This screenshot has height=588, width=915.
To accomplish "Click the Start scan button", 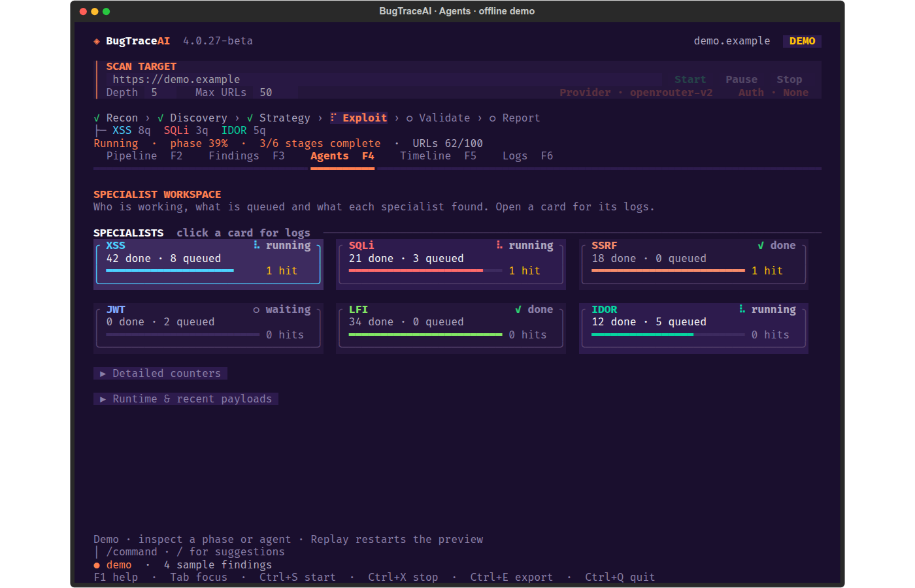I will pos(690,80).
